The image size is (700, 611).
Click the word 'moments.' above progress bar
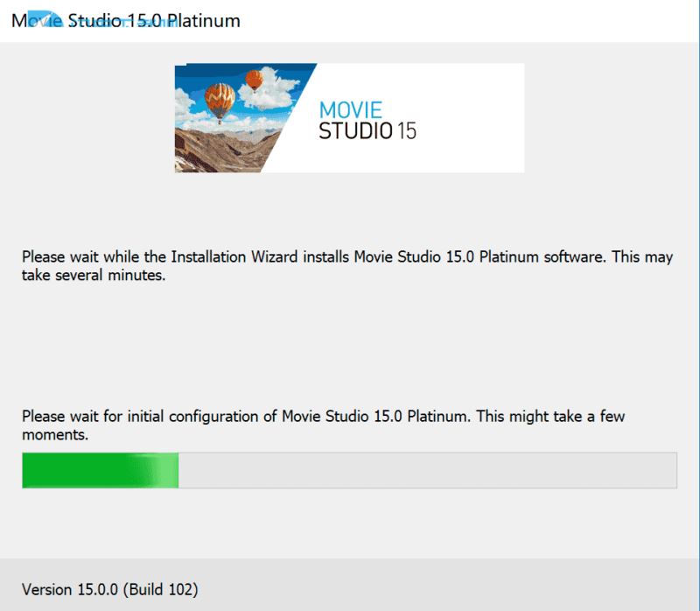pos(54,433)
